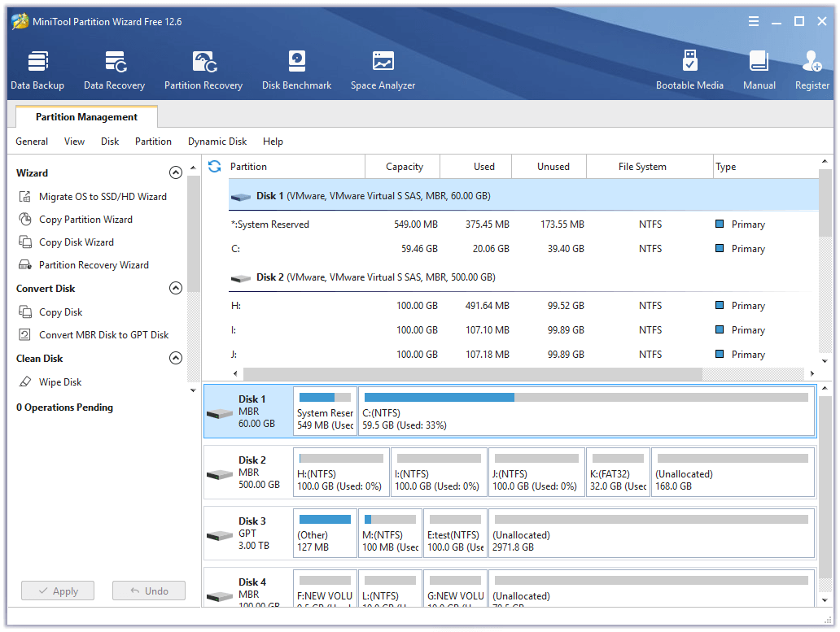Screen dimensions: 840x632
Task: Sort by the File System column header
Action: [650, 167]
